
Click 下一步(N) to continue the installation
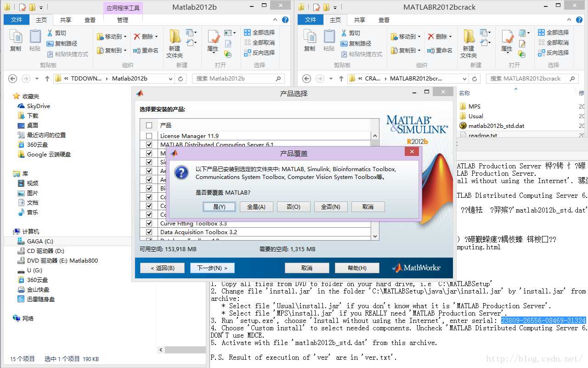[212, 268]
